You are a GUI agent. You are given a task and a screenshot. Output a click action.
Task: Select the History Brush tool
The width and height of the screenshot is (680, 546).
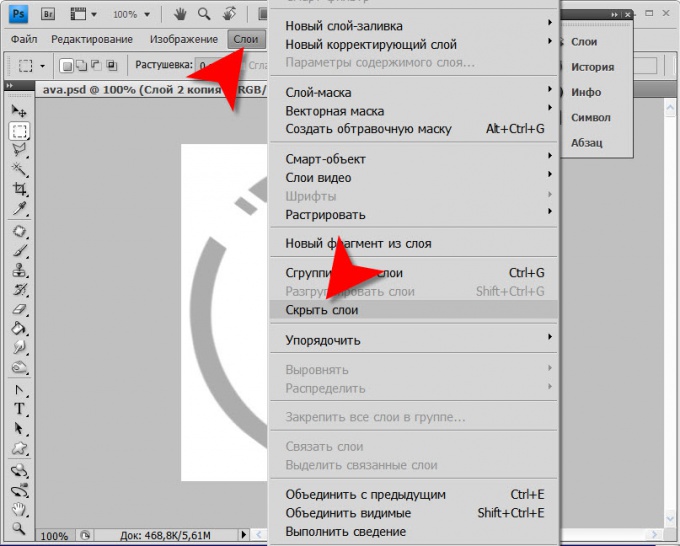coord(19,290)
